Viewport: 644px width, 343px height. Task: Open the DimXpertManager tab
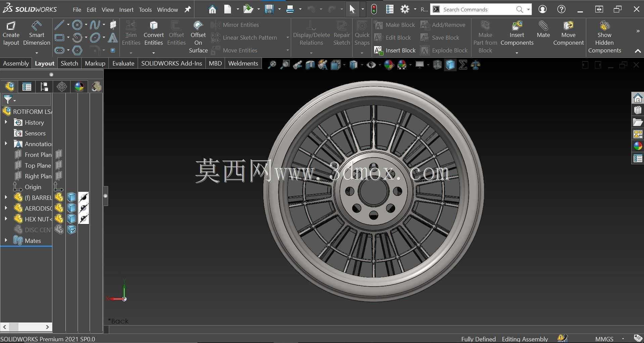tap(62, 87)
